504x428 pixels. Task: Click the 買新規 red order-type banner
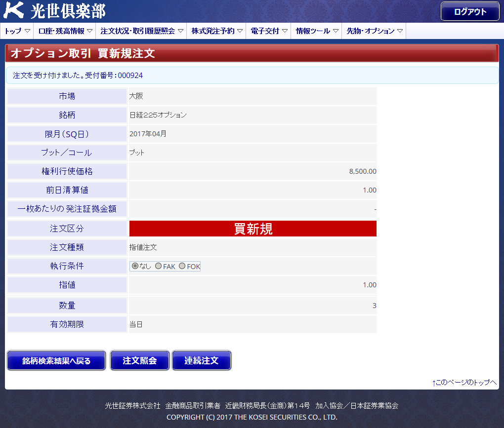pos(253,229)
